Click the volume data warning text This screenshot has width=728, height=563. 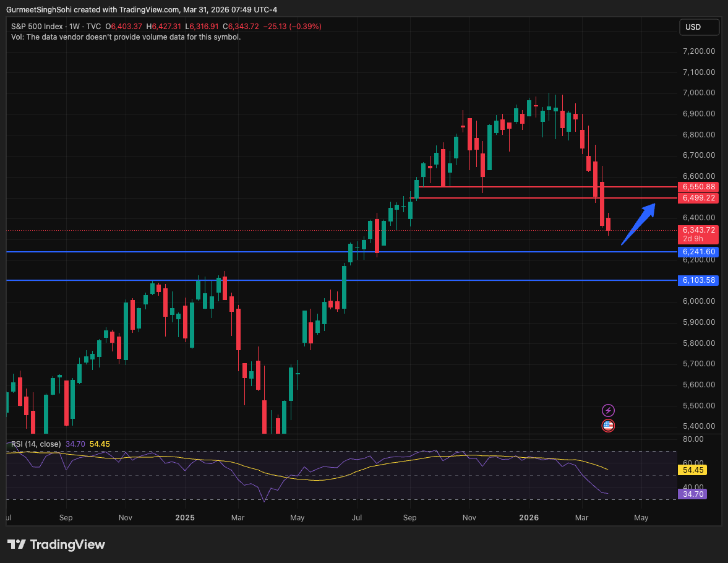pyautogui.click(x=126, y=37)
